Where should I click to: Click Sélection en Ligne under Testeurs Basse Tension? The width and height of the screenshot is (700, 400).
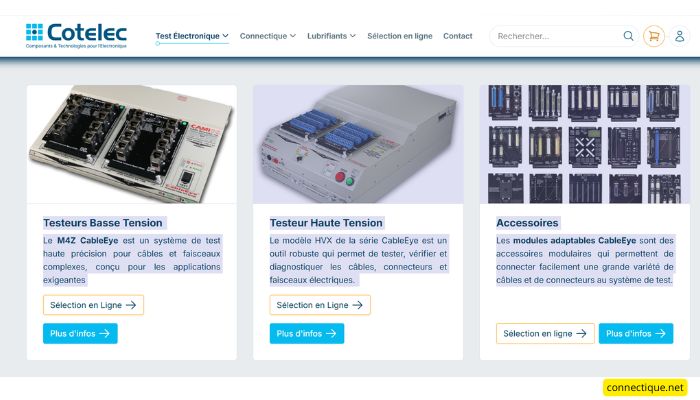pyautogui.click(x=93, y=305)
